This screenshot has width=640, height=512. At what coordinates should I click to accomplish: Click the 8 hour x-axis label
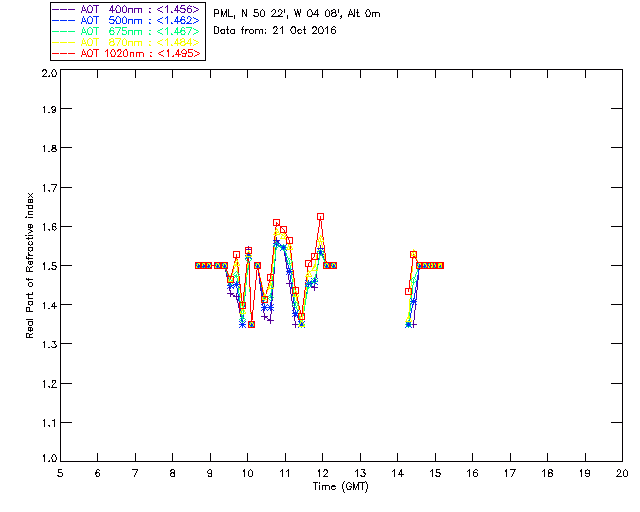(x=173, y=473)
